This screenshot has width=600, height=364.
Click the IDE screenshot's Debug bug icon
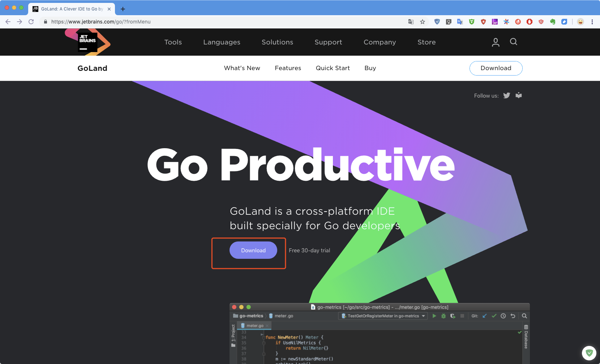(x=443, y=316)
